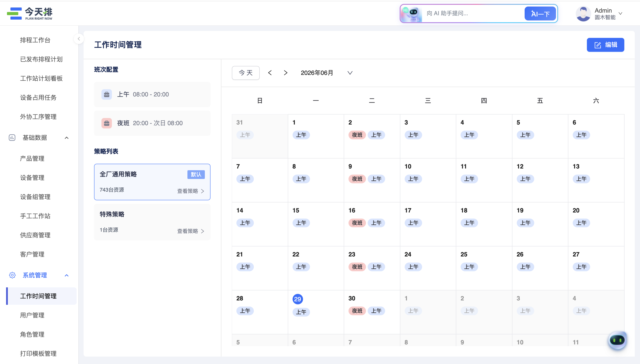Screen dimensions: 640x364
Task: Open 已发布排程计划 in the sidebar
Action: [x=41, y=59]
